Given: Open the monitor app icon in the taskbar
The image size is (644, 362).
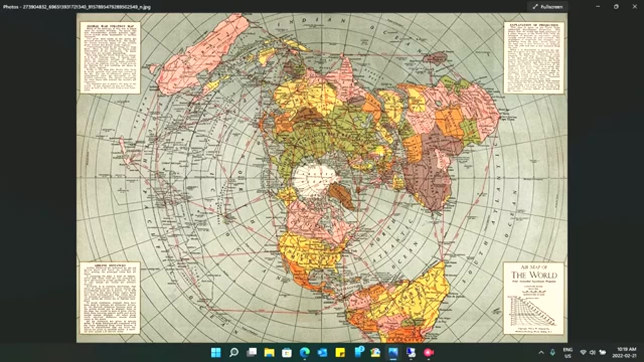Looking at the screenshot, I should [x=411, y=352].
